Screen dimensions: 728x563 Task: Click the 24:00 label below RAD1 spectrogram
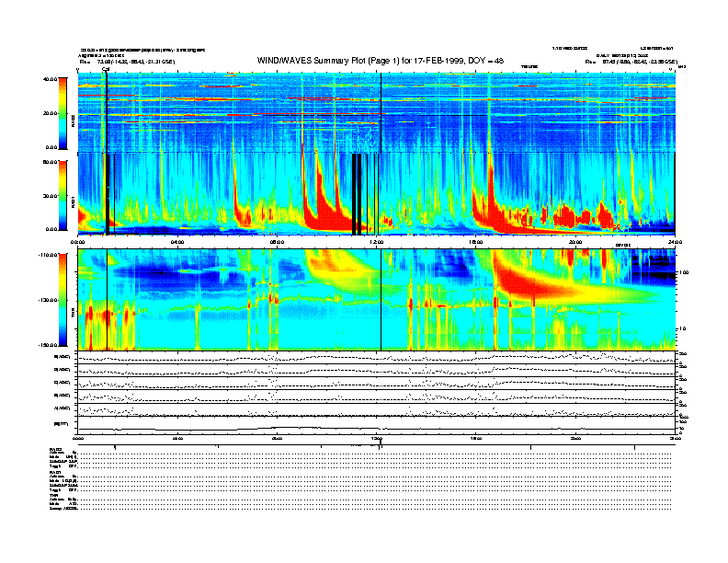click(x=675, y=242)
